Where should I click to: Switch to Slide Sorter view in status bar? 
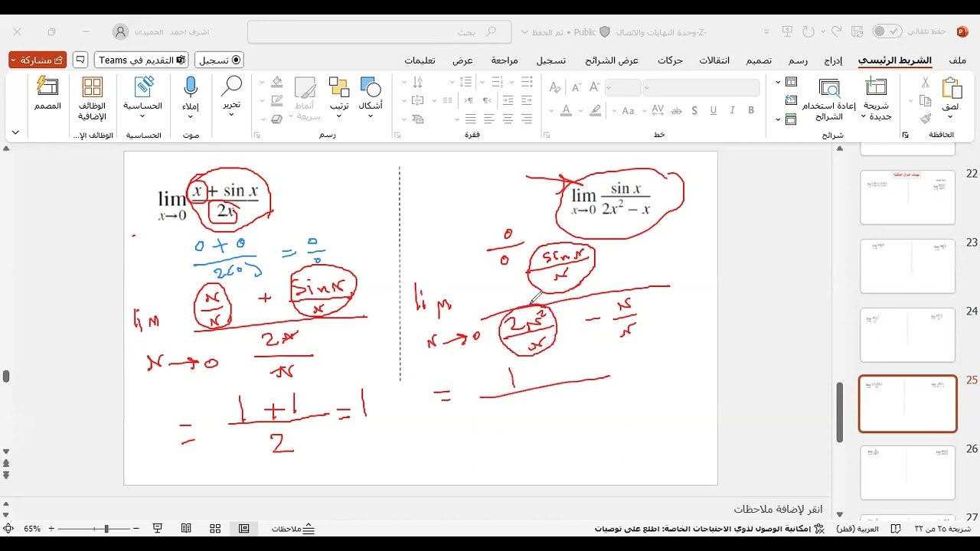click(215, 529)
